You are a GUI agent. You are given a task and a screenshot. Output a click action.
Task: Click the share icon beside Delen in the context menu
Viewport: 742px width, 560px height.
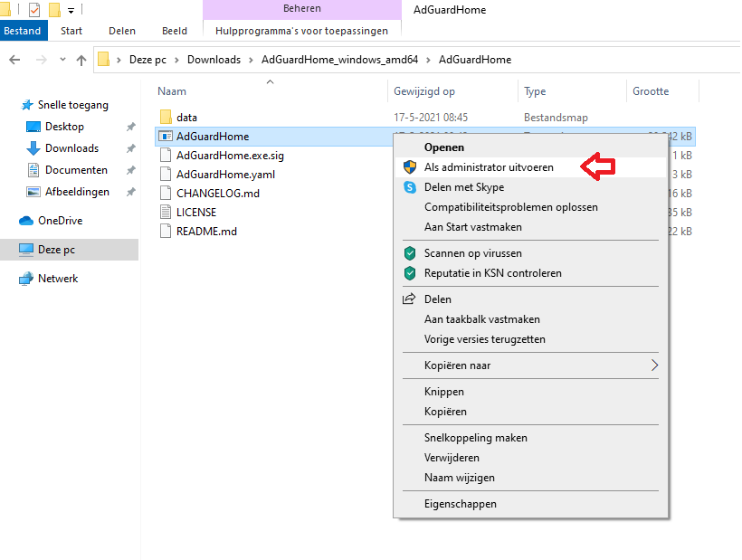tap(409, 299)
